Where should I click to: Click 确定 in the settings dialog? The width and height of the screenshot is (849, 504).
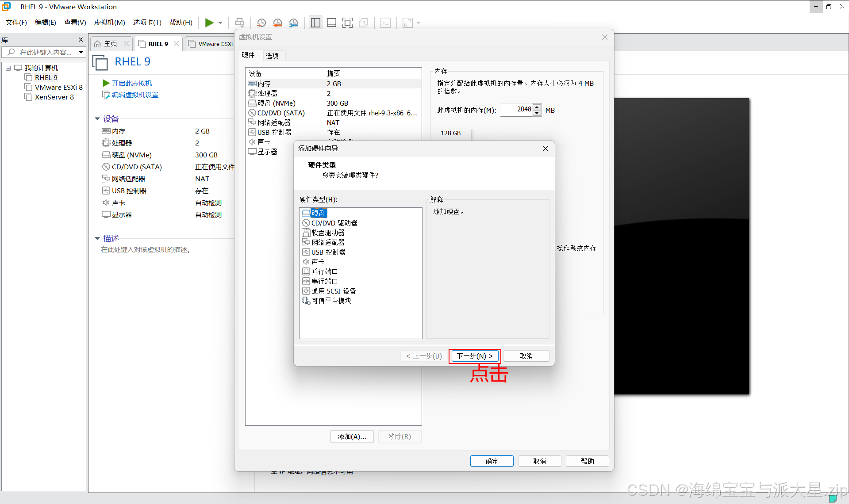coord(492,461)
